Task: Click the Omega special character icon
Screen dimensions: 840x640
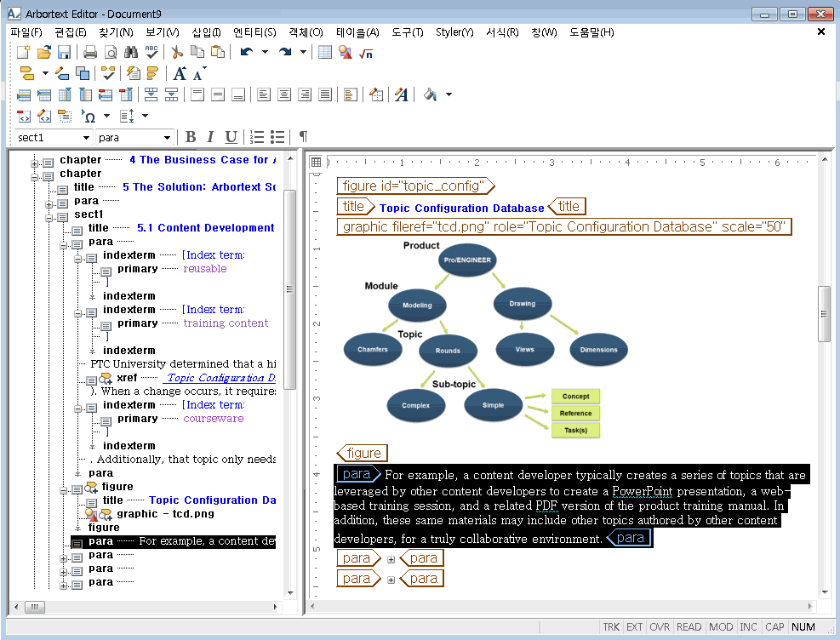Action: click(x=89, y=117)
